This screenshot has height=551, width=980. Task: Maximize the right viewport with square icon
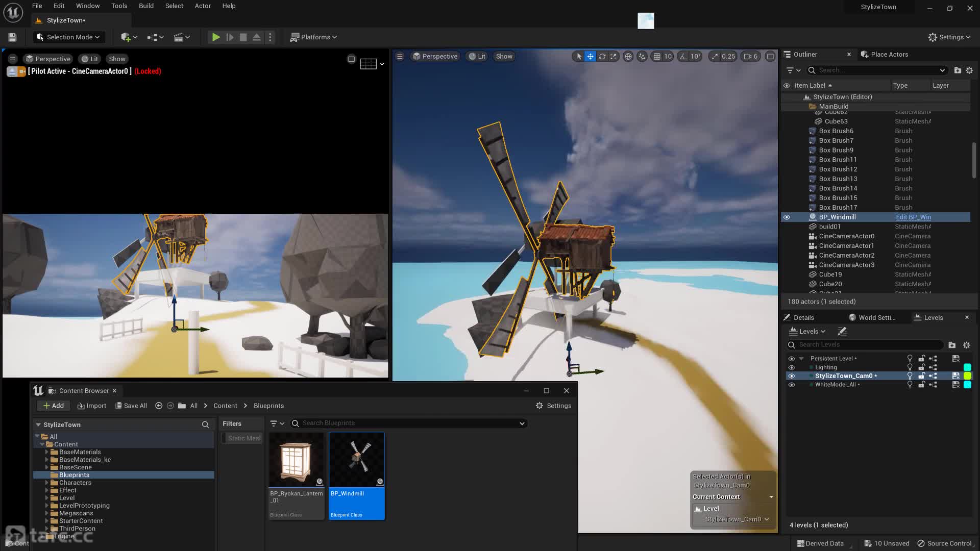pyautogui.click(x=770, y=57)
